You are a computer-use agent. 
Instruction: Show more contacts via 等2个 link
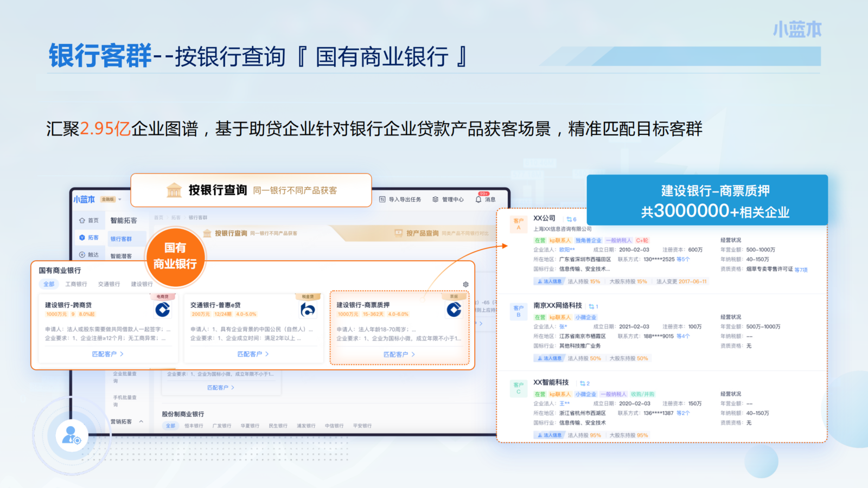683,414
